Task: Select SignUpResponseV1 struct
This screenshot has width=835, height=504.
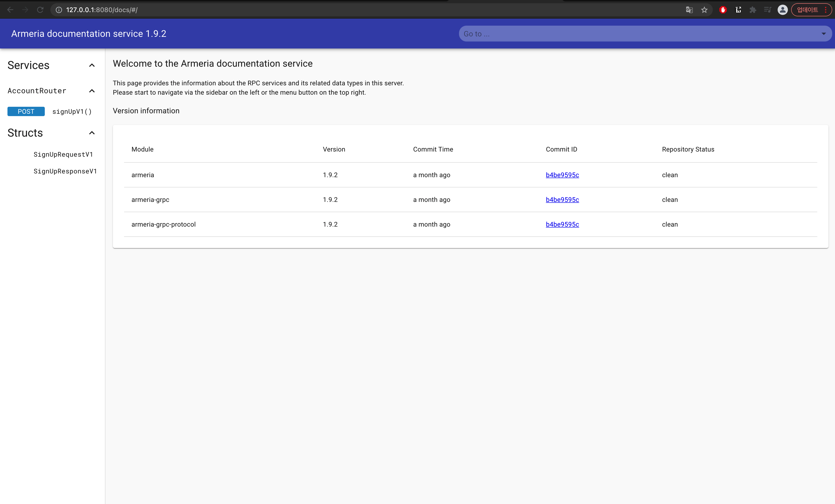Action: tap(65, 171)
